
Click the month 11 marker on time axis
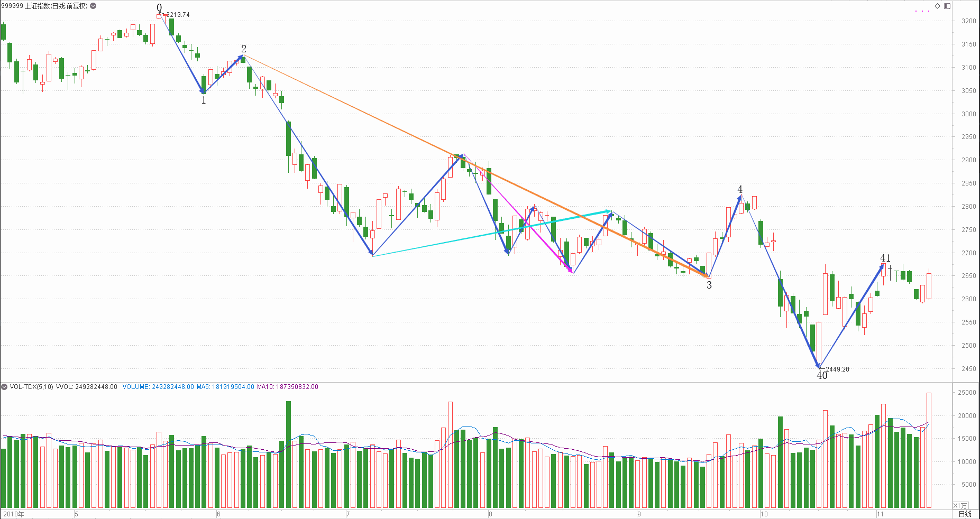[x=880, y=514]
